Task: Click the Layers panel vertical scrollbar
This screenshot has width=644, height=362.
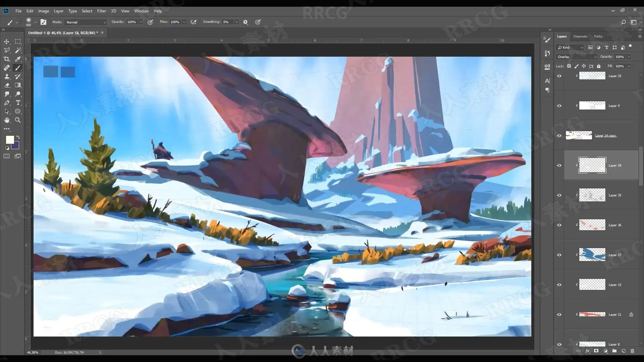Action: 641,166
